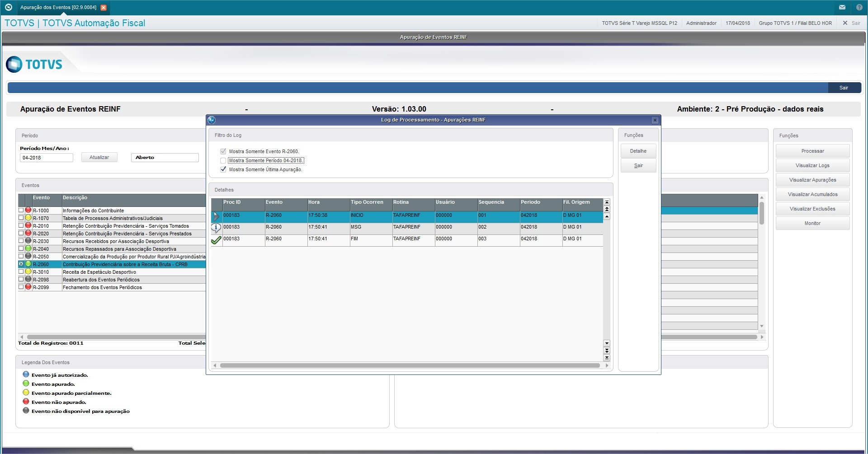Close the Apuração dos Eventos tab with its X icon

pyautogui.click(x=104, y=8)
